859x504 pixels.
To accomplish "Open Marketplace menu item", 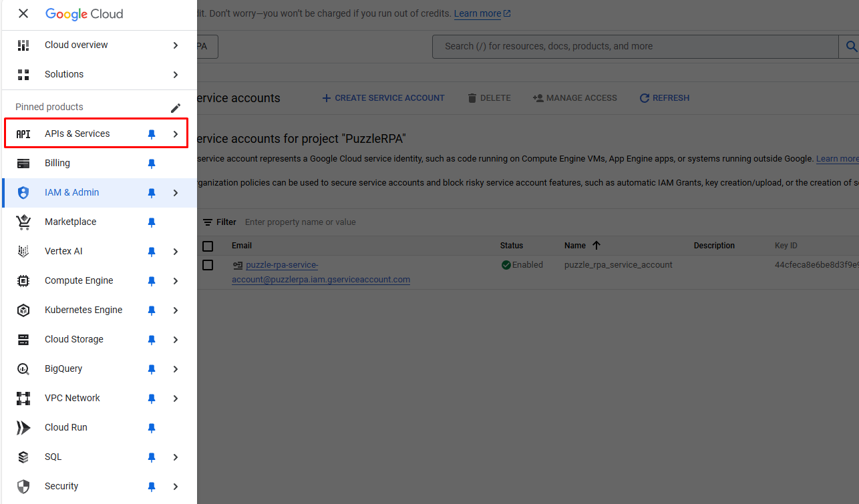I will pos(100,222).
